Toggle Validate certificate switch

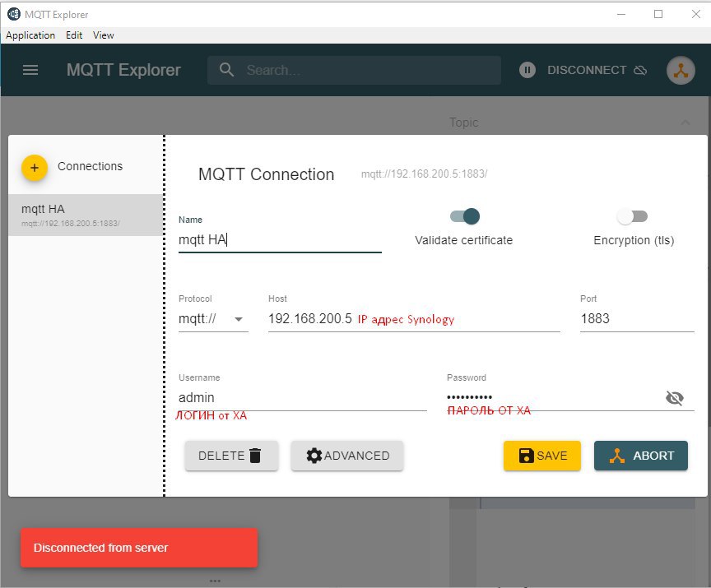pyautogui.click(x=465, y=216)
